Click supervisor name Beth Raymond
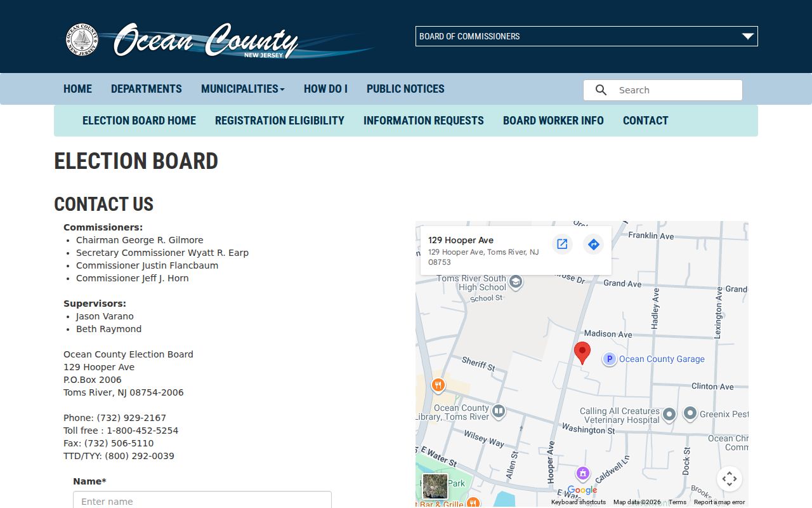The width and height of the screenshot is (812, 508). [x=108, y=329]
